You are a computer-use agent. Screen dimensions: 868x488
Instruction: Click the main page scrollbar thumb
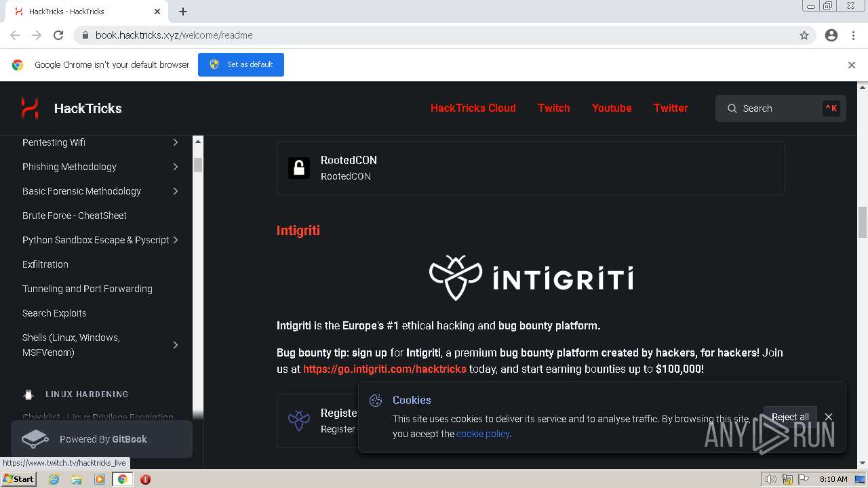click(x=863, y=222)
